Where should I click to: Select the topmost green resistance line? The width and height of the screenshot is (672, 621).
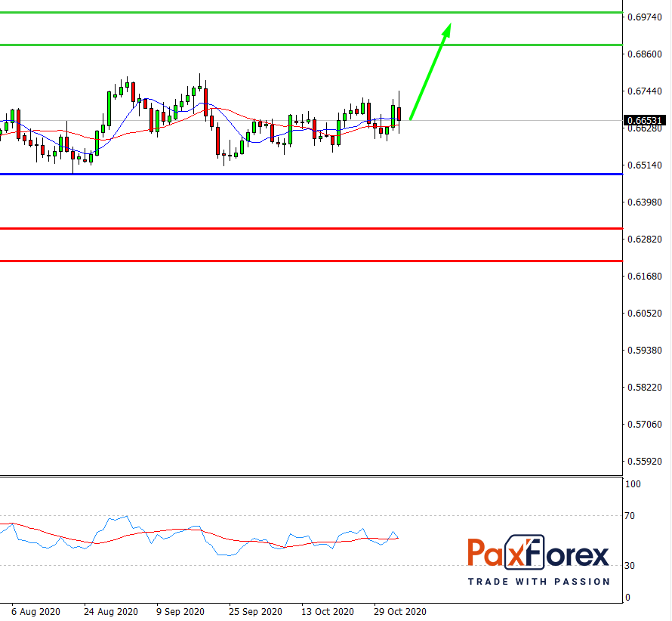point(311,12)
